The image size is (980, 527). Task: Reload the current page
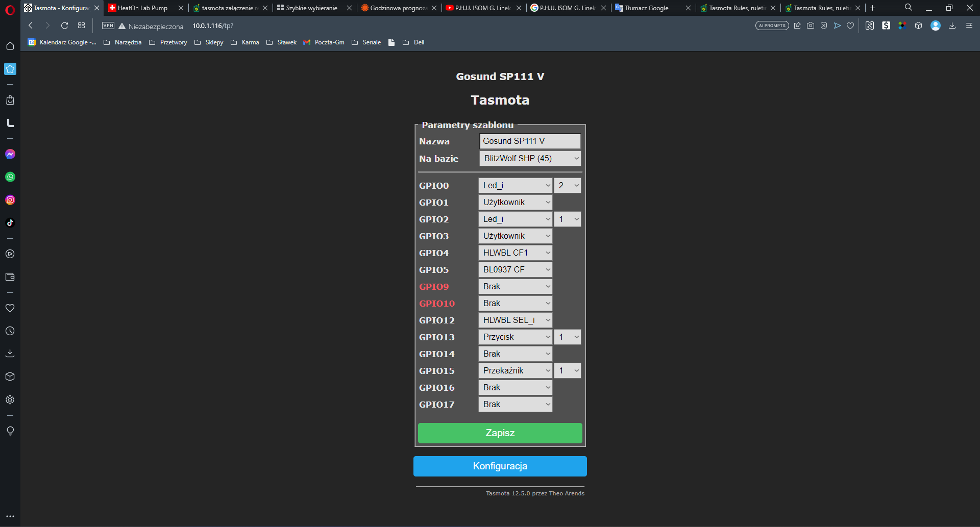pos(64,26)
